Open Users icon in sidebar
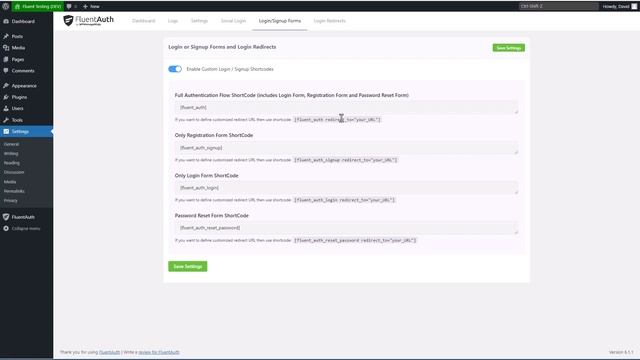This screenshot has height=360, width=640. coord(6,109)
